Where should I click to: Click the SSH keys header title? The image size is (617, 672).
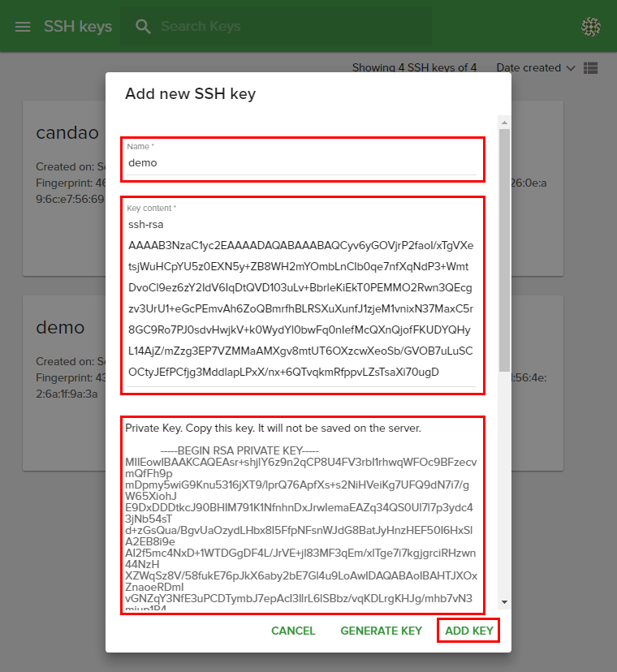[78, 27]
